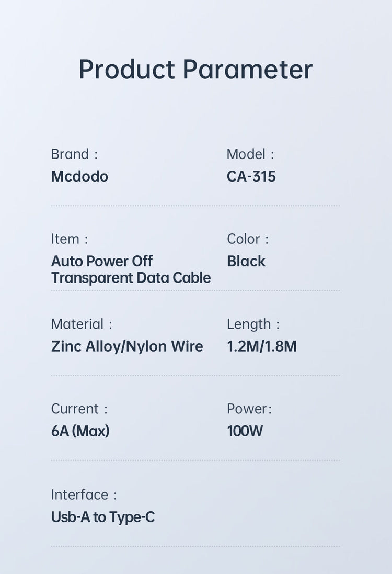The height and width of the screenshot is (574, 392).
Task: Select the 100W power value
Action: tap(245, 431)
